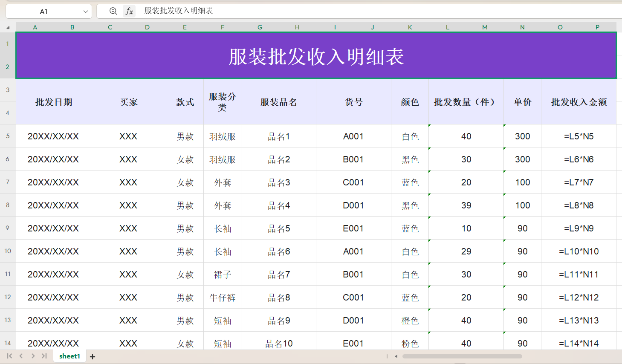
Task: Expand the Name Box dropdown arrow
Action: 85,12
